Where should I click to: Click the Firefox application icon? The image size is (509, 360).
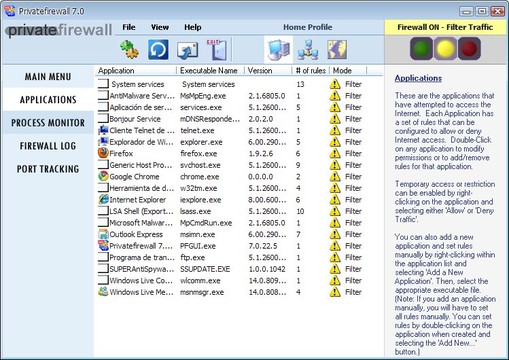click(103, 153)
